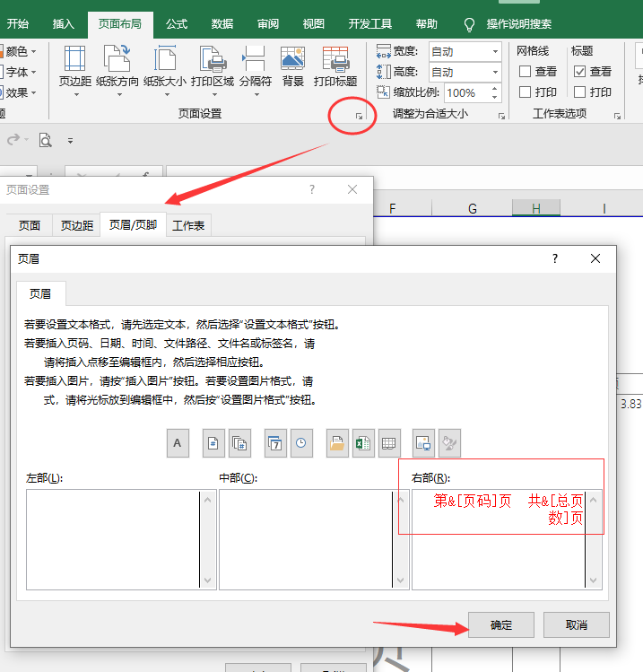Click the lightbulb search icon

(x=469, y=24)
